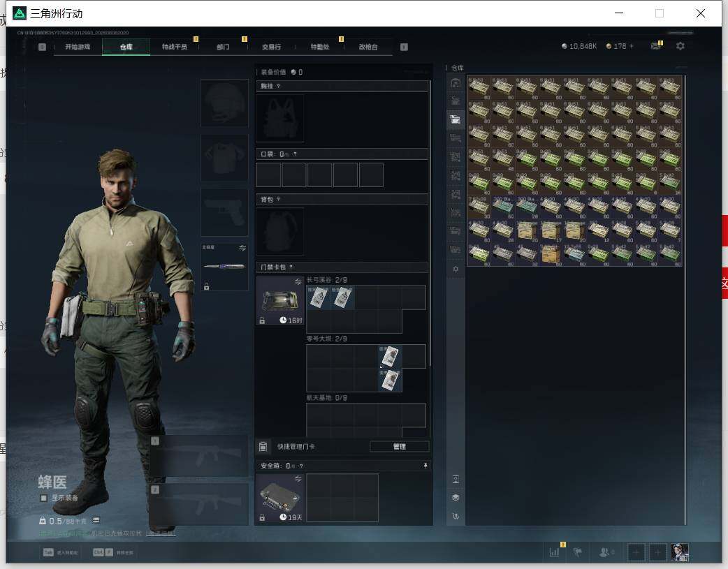Screen dimensions: 728x569
Task: Open the 特勤处 tab
Action: pyautogui.click(x=320, y=47)
